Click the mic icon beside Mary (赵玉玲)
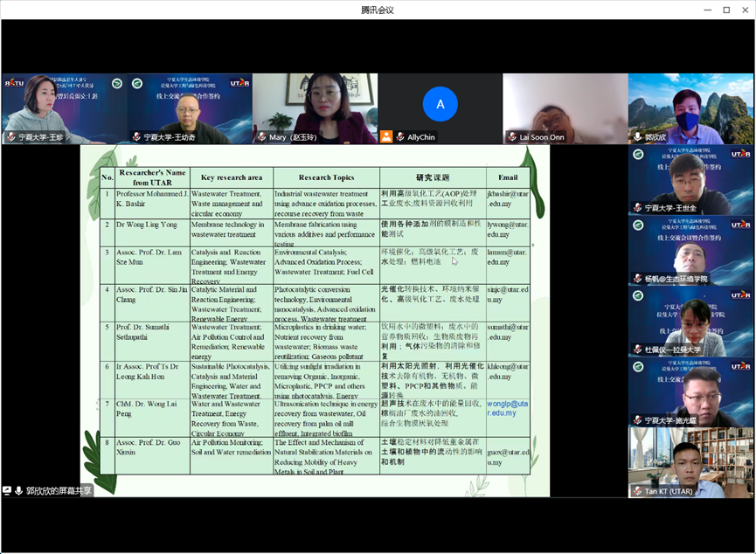The width and height of the screenshot is (756, 554). tap(261, 137)
